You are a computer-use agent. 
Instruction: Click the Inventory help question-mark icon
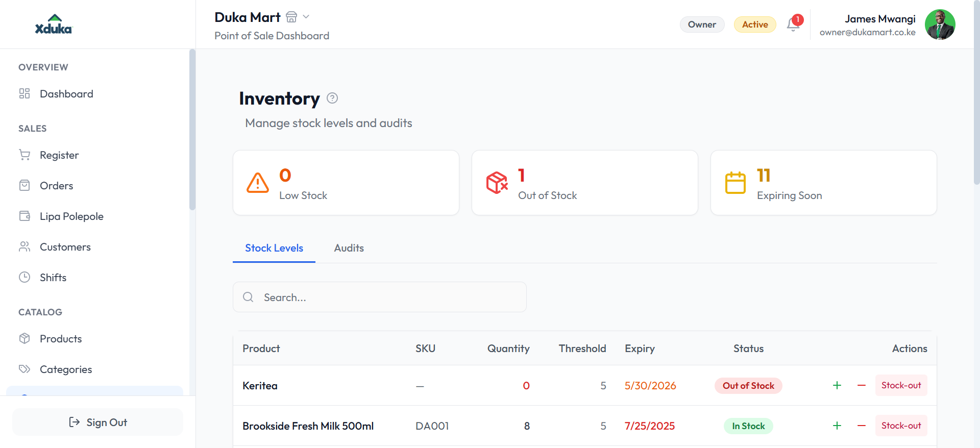pos(332,98)
